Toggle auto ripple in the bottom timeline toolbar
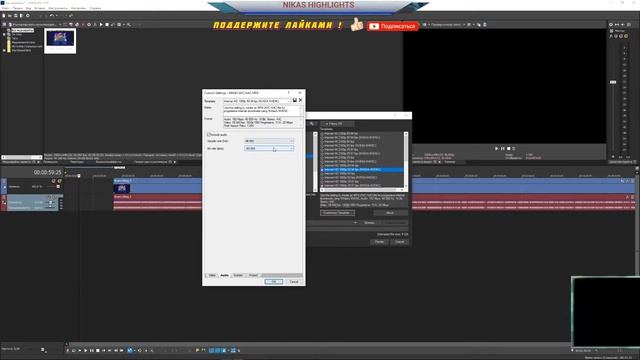640x360 pixels. click(224, 350)
